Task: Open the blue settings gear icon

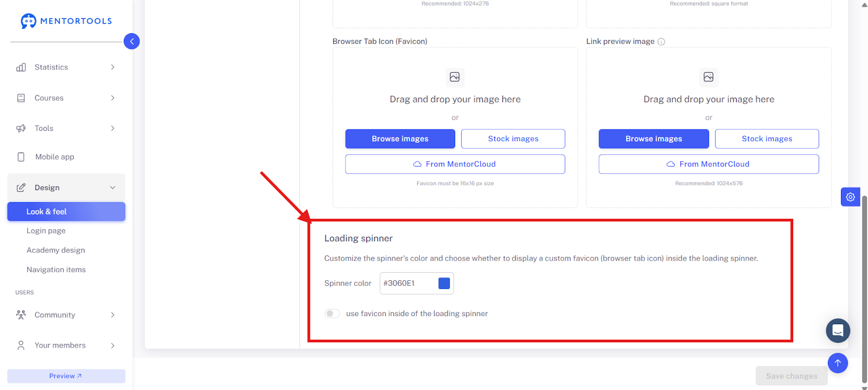Action: [850, 197]
